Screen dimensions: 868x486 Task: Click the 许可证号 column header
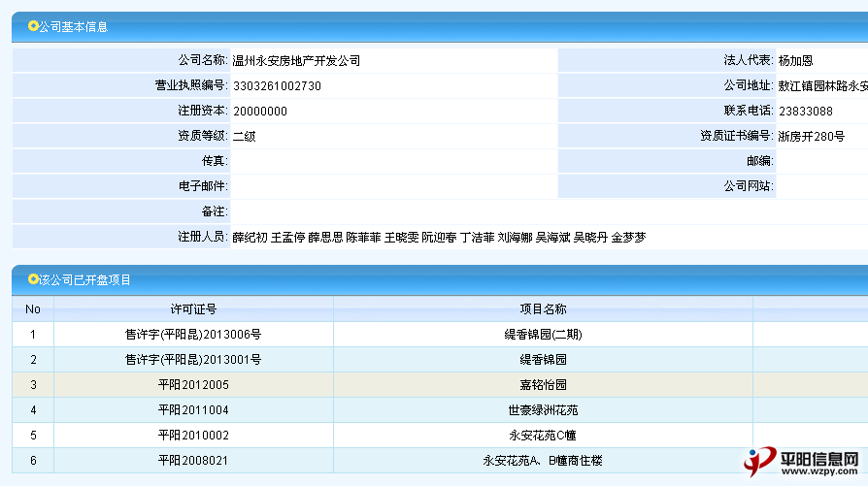(x=193, y=309)
